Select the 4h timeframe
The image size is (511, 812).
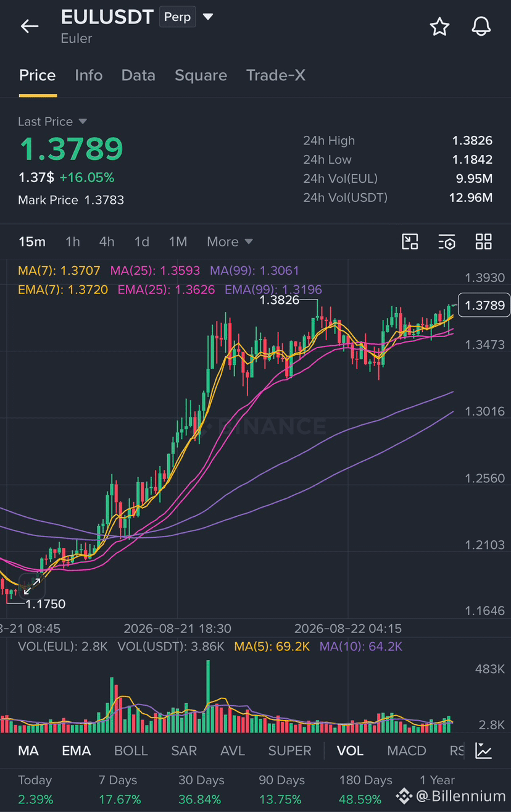[107, 241]
